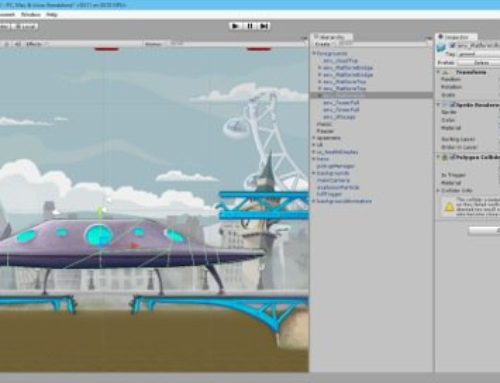Image resolution: width=500 pixels, height=383 pixels.
Task: Click the blue GameObject cube icon in Inspector
Action: coord(442,48)
